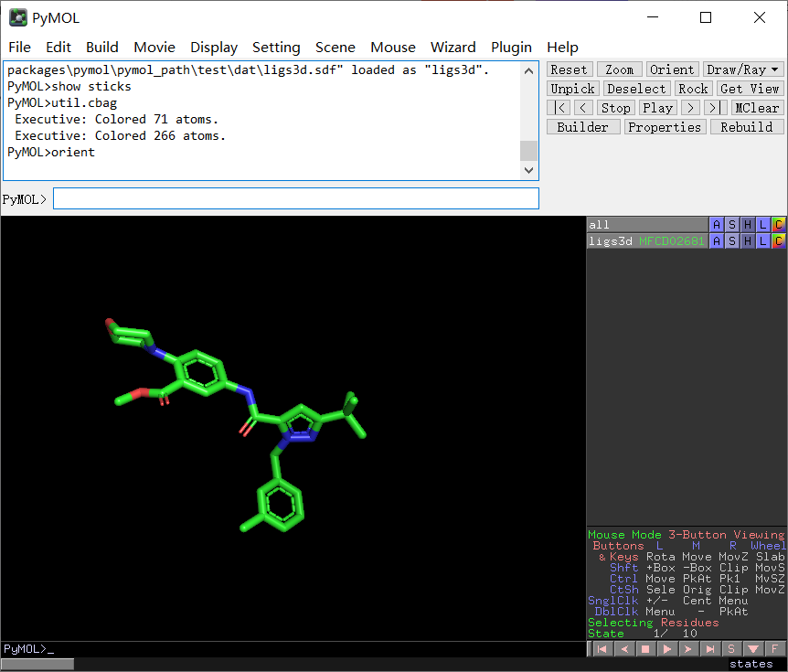
Task: Click the previous frame < button
Action: (583, 108)
